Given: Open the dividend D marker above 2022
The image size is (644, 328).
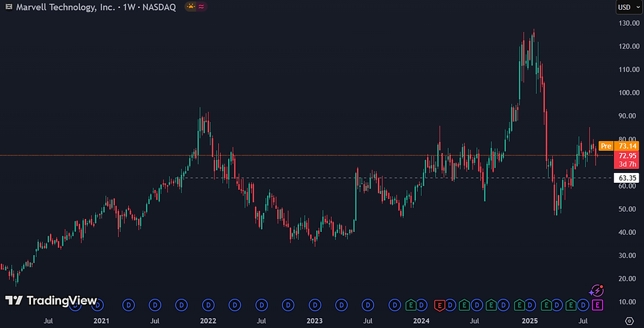Looking at the screenshot, I should point(208,305).
